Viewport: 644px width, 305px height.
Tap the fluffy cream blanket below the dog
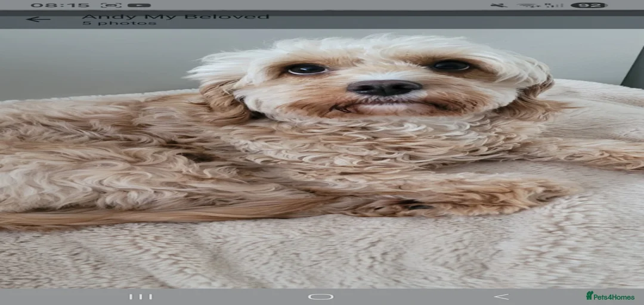click(x=322, y=254)
